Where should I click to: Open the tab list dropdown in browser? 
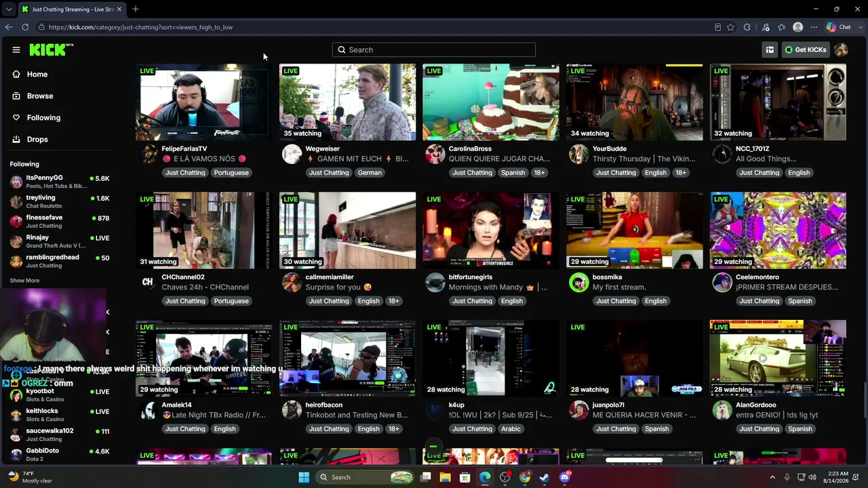coord(8,9)
